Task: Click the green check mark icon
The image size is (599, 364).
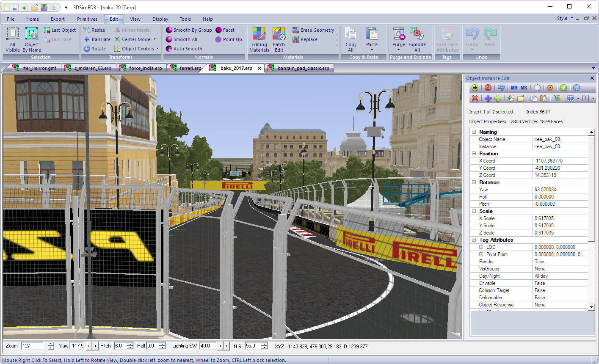Action: point(563,88)
